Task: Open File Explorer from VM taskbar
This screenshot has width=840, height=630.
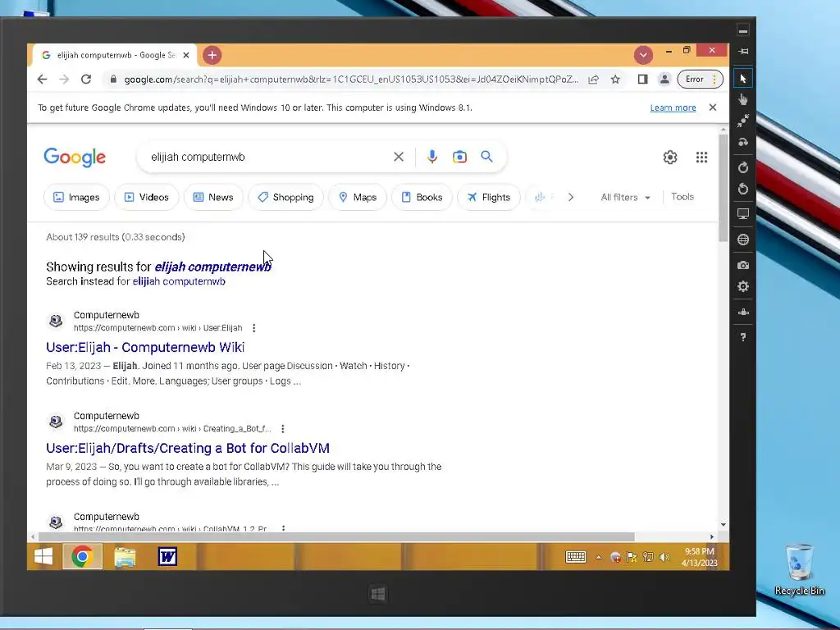Action: coord(125,557)
